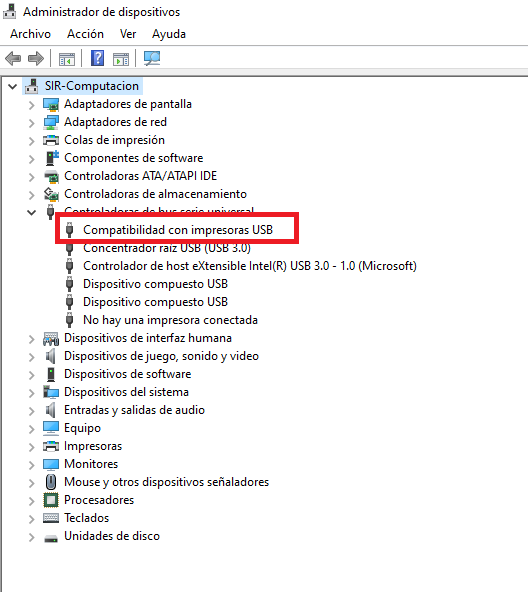The height and width of the screenshot is (592, 528).
Task: Collapse the SIR-Computacion root node
Action: pyautogui.click(x=12, y=87)
